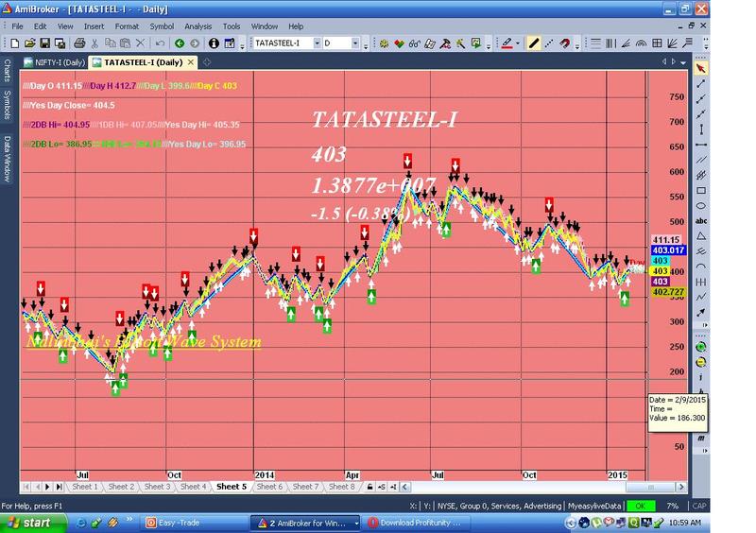Expand the TATASTEEL-I symbol dropdown
756x533 pixels.
click(317, 43)
